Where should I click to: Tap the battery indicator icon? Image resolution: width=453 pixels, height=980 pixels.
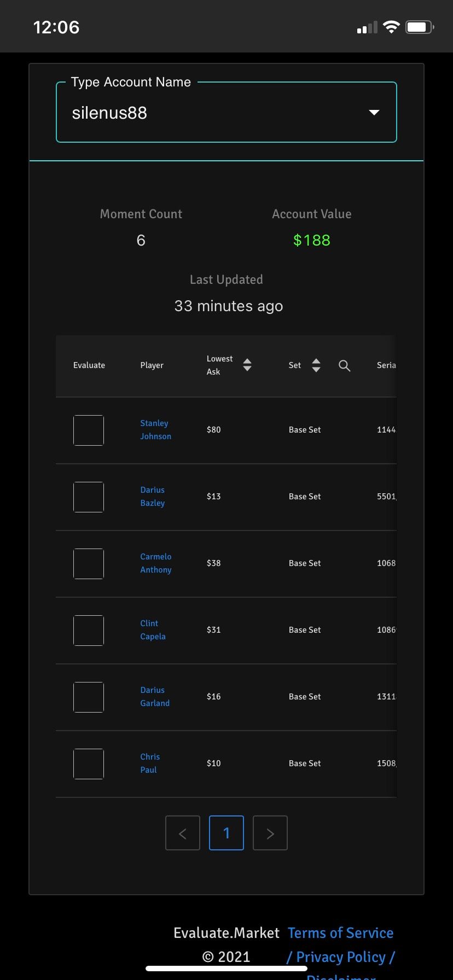420,27
